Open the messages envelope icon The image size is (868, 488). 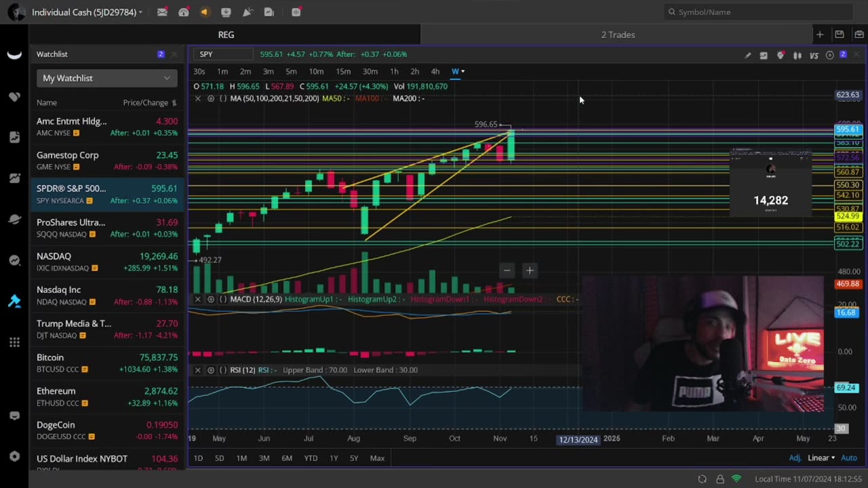pyautogui.click(x=162, y=12)
